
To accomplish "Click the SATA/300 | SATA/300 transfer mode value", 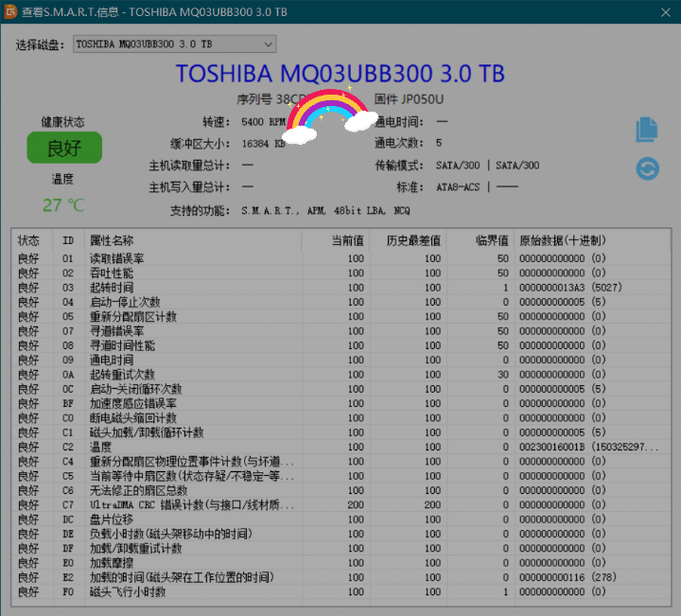I will (x=487, y=166).
